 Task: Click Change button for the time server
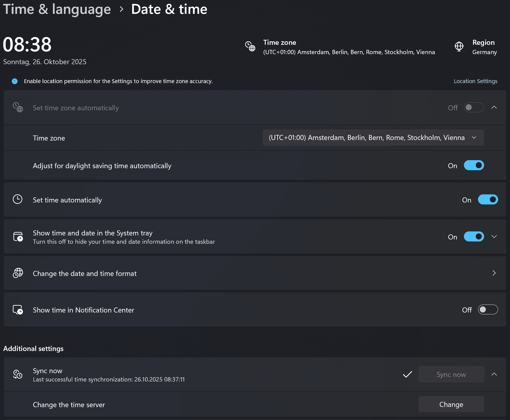tap(451, 404)
